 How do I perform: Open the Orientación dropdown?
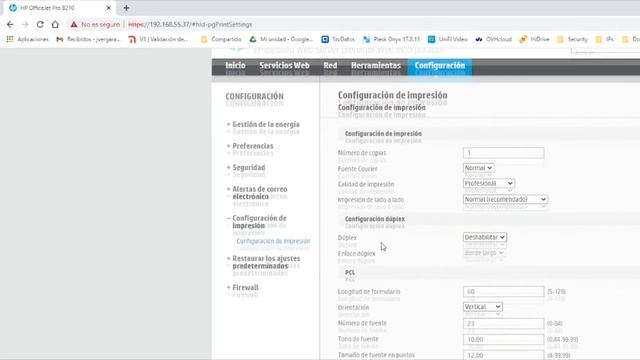point(482,307)
